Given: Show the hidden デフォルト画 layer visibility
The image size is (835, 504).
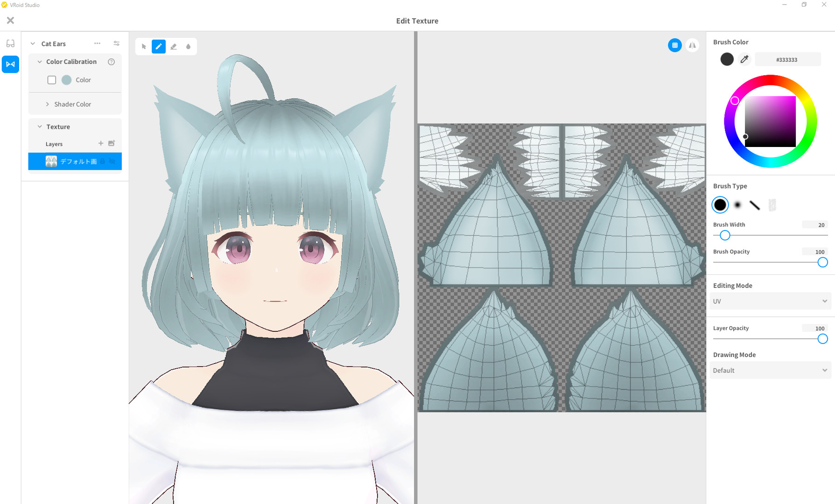Looking at the screenshot, I should click(112, 161).
